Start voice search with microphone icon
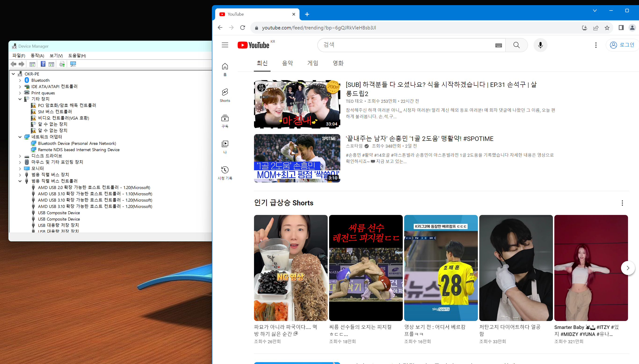639x364 pixels. 541,45
